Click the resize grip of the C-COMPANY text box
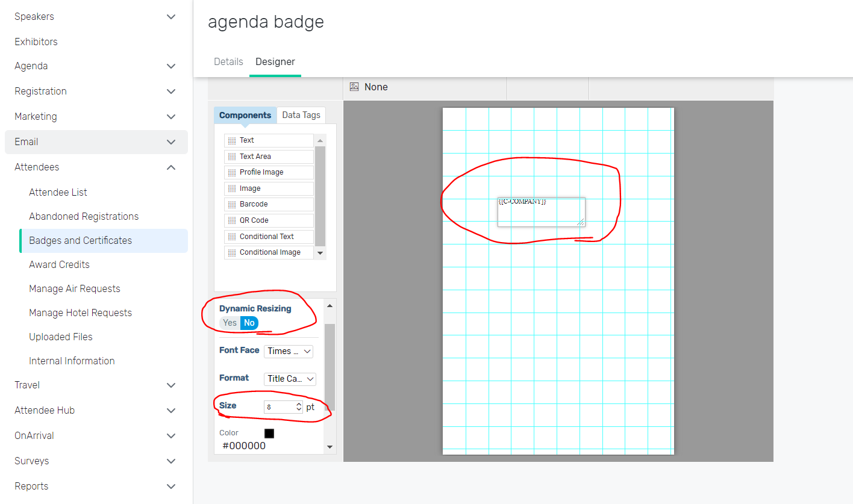This screenshot has width=853, height=504. [581, 222]
